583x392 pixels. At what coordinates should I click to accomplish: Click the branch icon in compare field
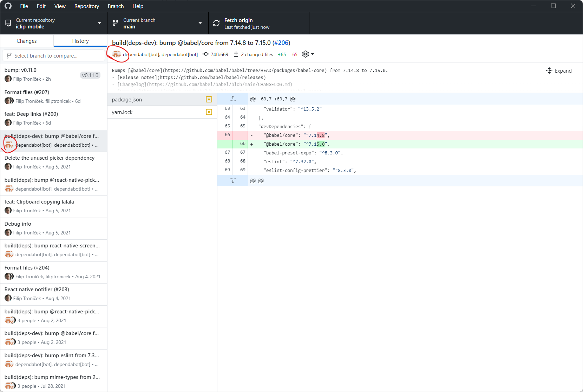9,55
